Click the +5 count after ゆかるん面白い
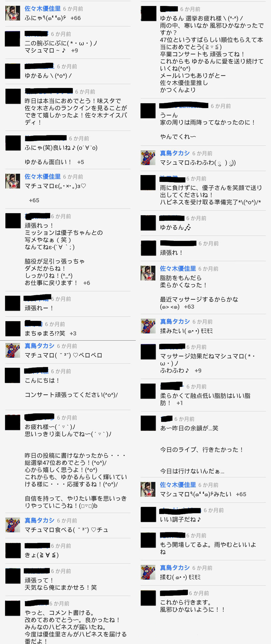271x644 pixels. [x=81, y=162]
